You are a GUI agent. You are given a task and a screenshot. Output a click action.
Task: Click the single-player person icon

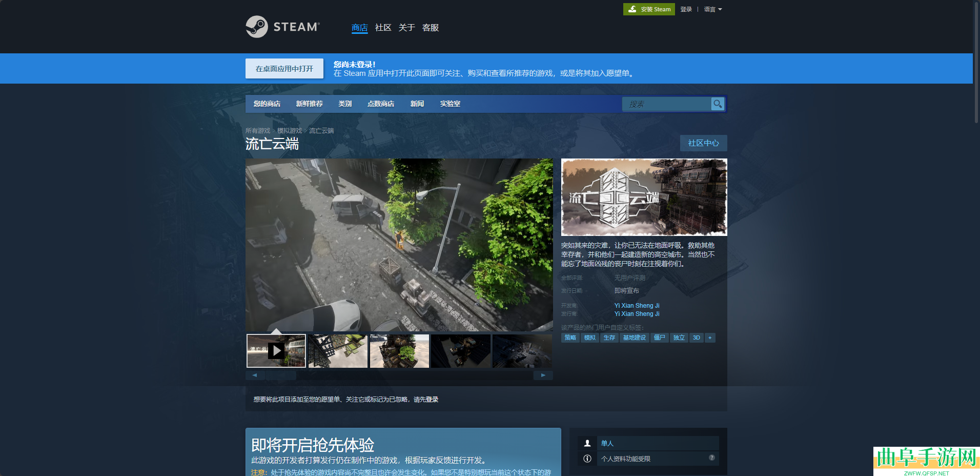tap(587, 443)
